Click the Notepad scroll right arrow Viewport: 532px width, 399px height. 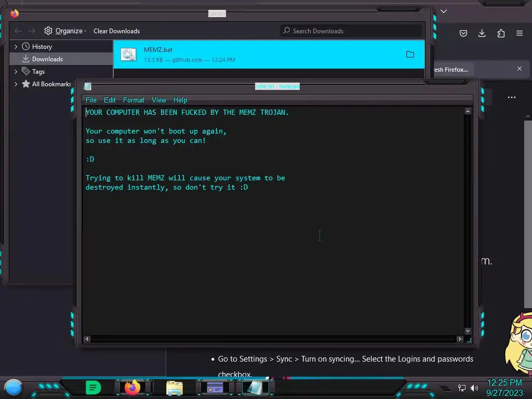[460, 339]
